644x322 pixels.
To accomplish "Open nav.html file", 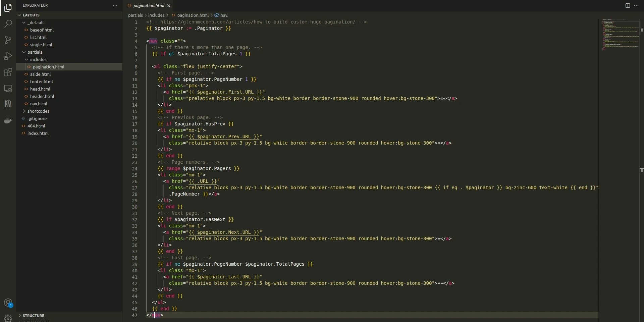I will [x=69, y=104].
